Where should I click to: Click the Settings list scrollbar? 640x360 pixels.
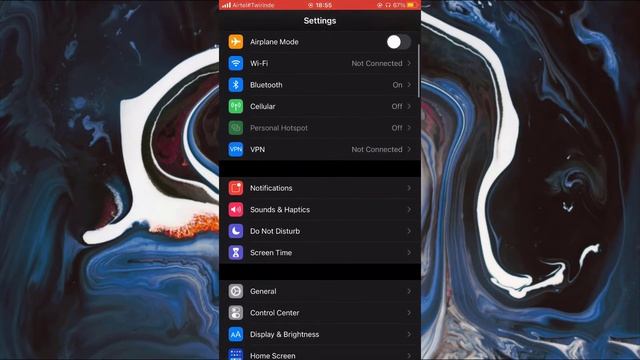click(419, 71)
